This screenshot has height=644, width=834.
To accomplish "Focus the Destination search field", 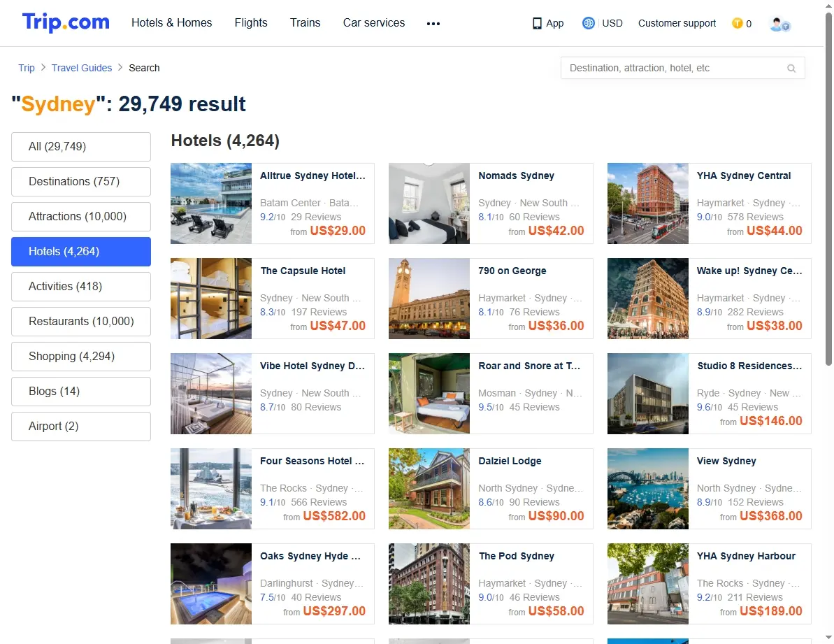I will [x=683, y=68].
